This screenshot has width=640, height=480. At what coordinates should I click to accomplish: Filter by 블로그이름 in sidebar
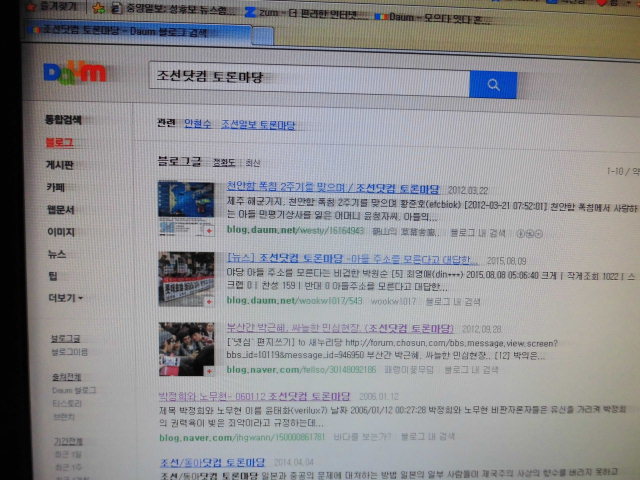(69, 352)
